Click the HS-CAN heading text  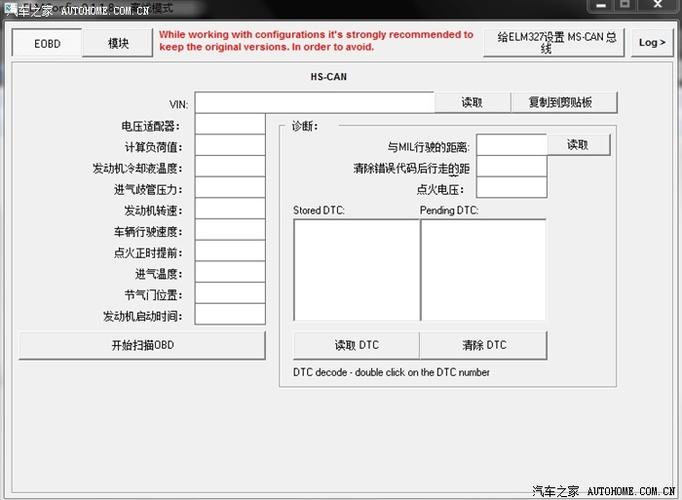pyautogui.click(x=328, y=77)
